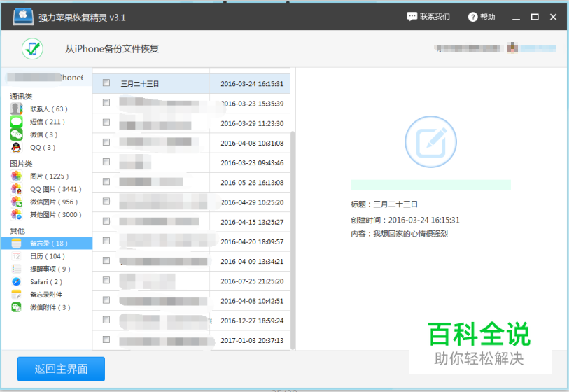Check the note dated 2016-03-23 09:43:46

[x=106, y=162]
